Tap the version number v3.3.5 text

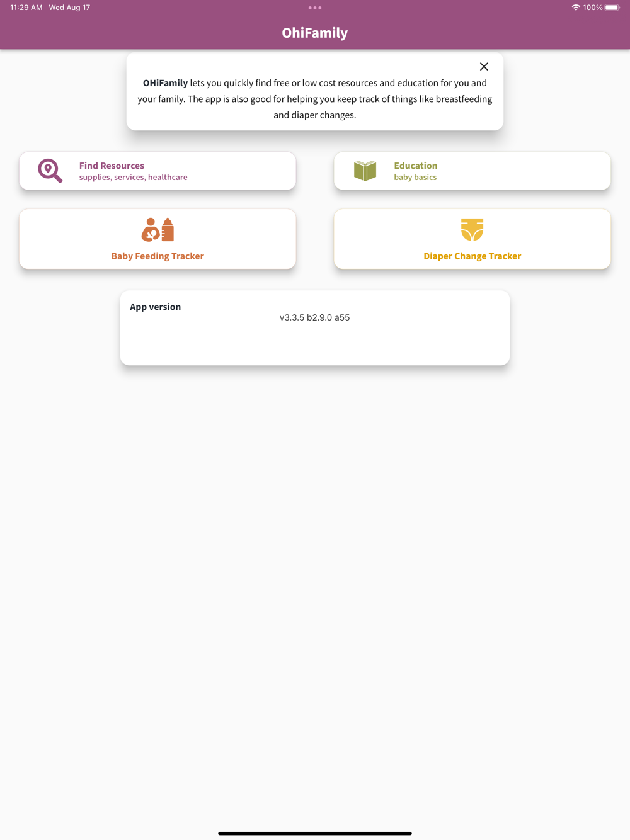click(314, 317)
